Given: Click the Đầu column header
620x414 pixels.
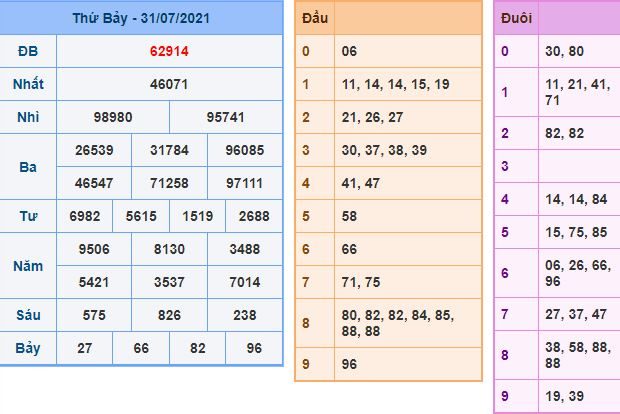Looking at the screenshot, I should tap(315, 18).
